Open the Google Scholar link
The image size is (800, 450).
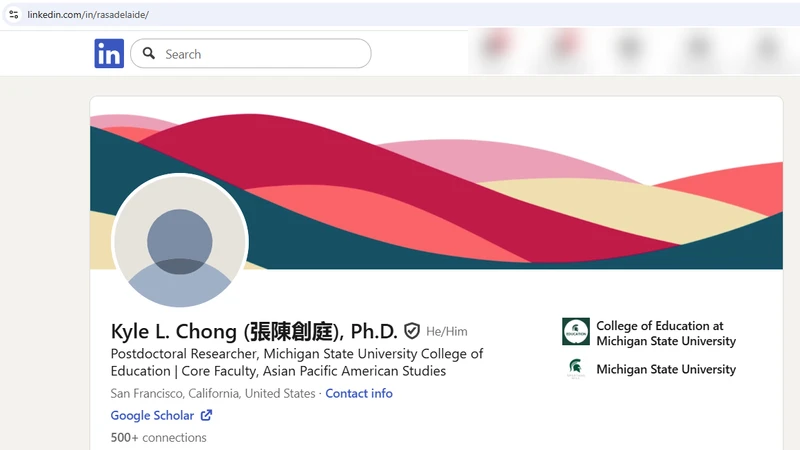click(152, 415)
